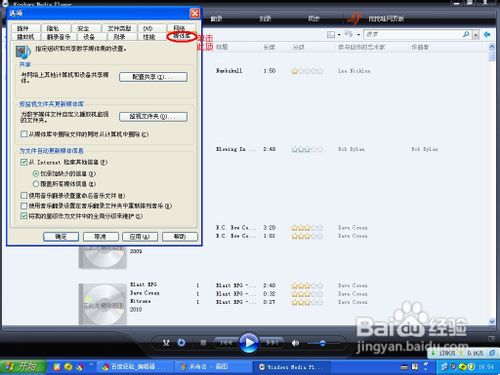
Task: Click the blue back arrow beside search
Action: pyautogui.click(x=487, y=34)
